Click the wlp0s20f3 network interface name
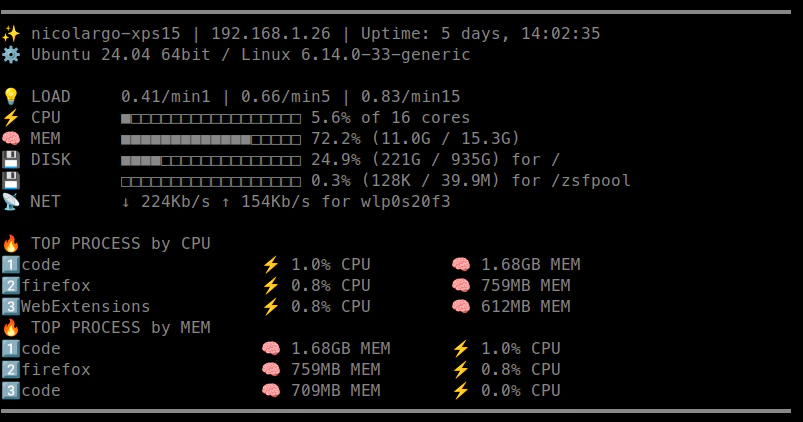This screenshot has height=422, width=803. pyautogui.click(x=406, y=201)
